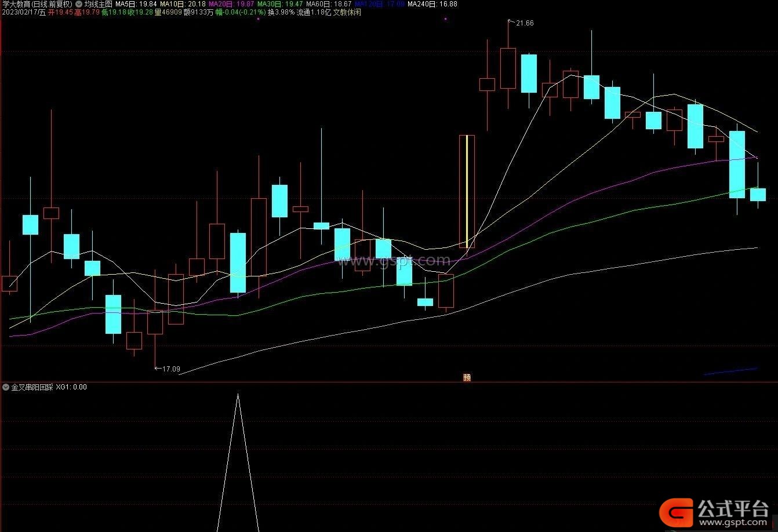Click the 金叉串阳回踩 sub-indicator label

click(x=32, y=387)
